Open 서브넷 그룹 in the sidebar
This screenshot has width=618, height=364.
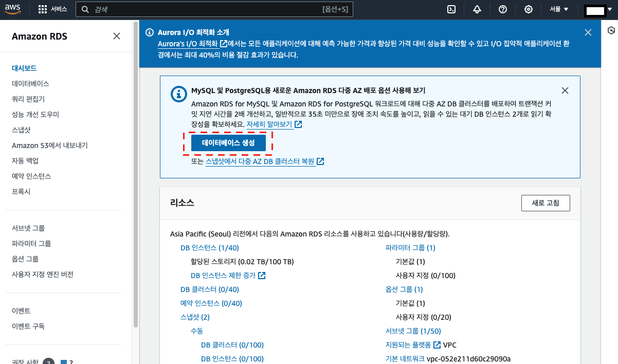(28, 228)
